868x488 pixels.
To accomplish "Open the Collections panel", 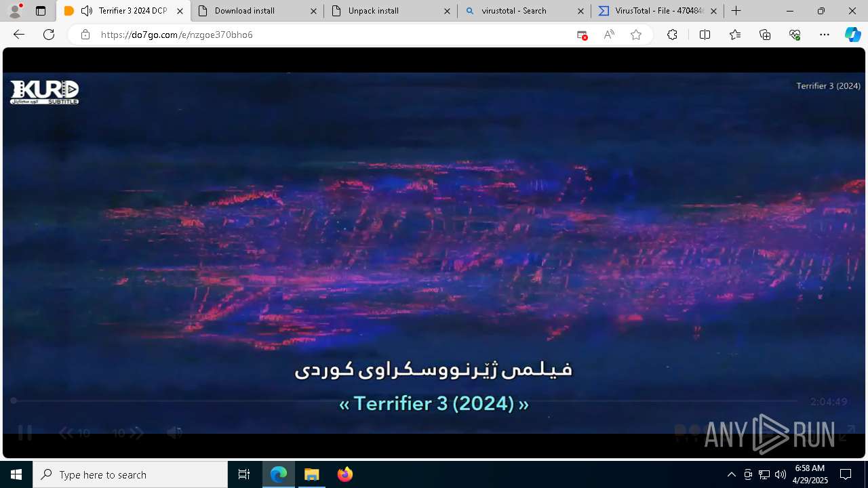I will tap(765, 35).
